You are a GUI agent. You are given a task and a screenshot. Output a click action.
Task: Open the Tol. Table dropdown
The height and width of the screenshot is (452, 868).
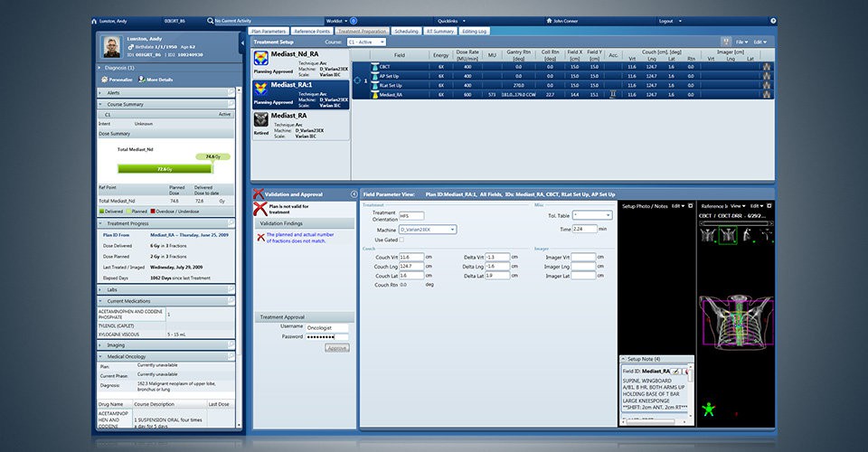pyautogui.click(x=591, y=215)
